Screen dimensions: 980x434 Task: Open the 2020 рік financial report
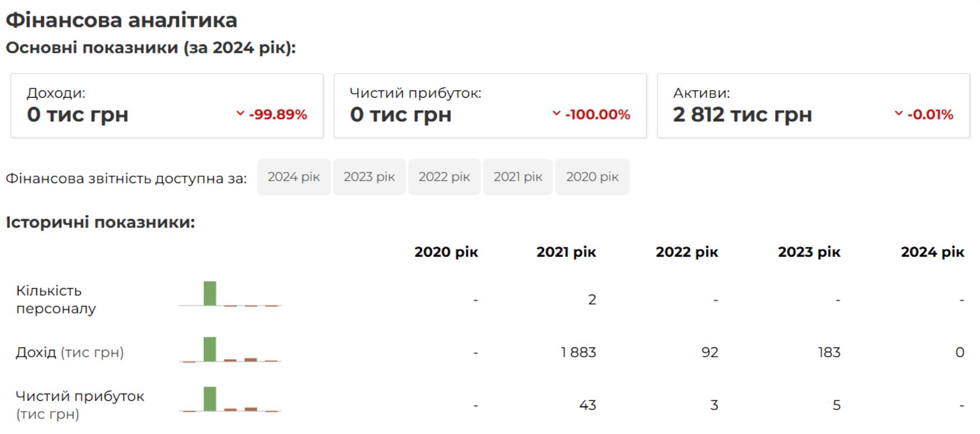[592, 177]
